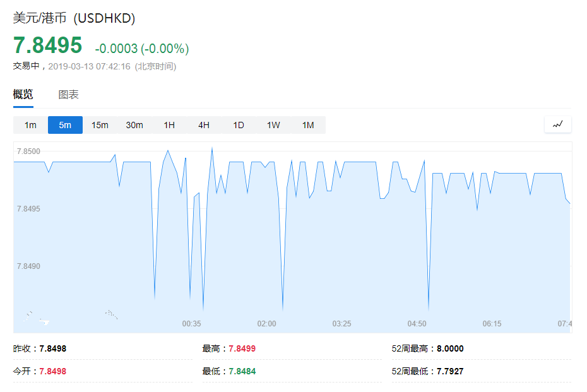Select the 1D timeframe
The height and width of the screenshot is (392, 587).
[239, 125]
